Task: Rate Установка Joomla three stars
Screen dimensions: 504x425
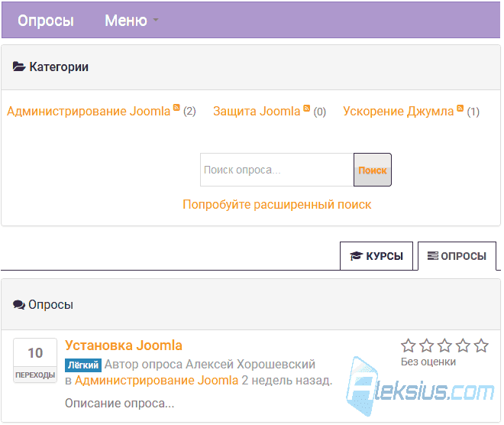Action: 445,346
